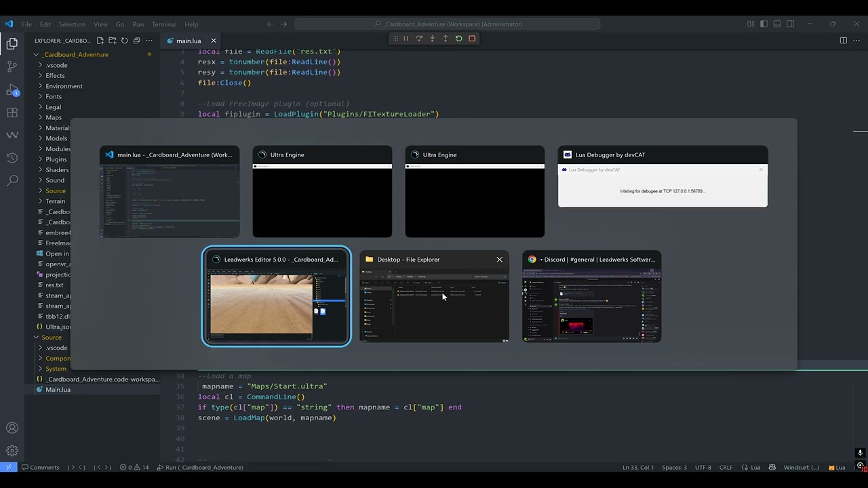Change the UTF-8 encoding in status bar
868x488 pixels.
click(703, 467)
